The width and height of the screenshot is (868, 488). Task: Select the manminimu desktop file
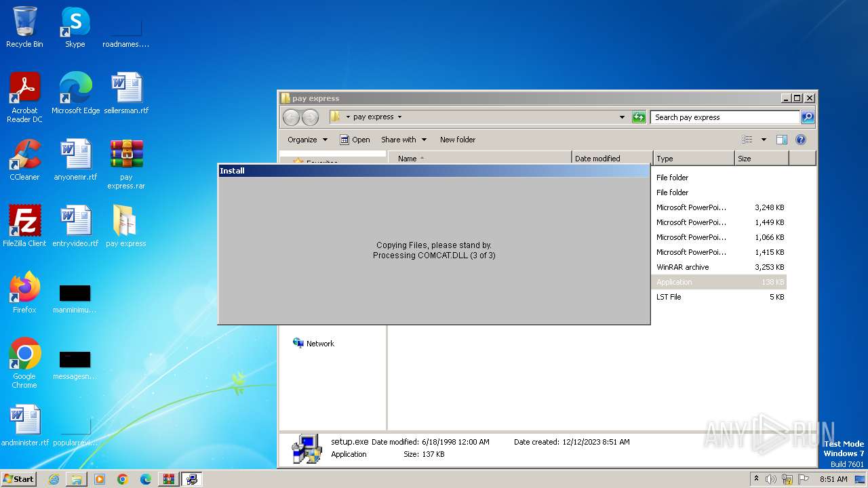(75, 298)
